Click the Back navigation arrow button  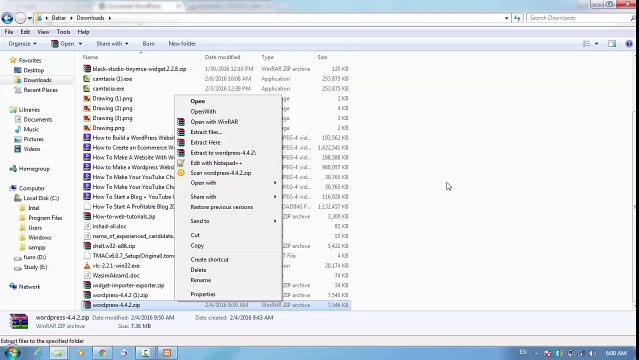pyautogui.click(x=7, y=18)
